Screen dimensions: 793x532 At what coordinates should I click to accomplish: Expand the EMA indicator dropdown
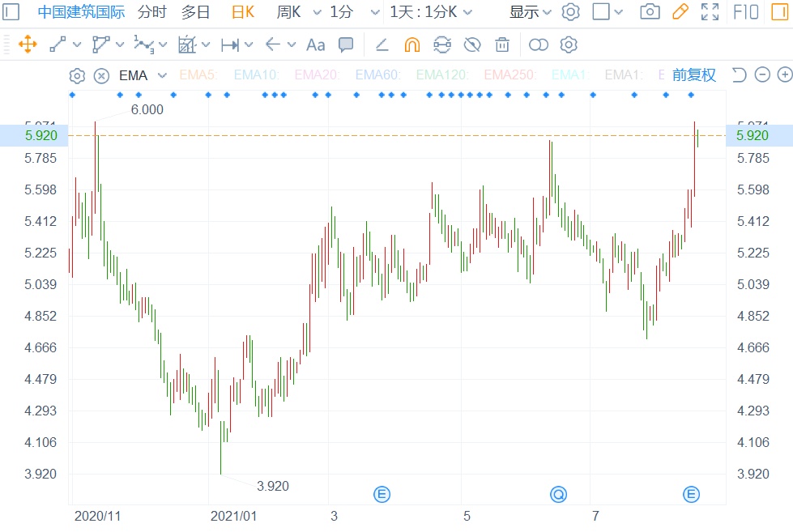(162, 75)
